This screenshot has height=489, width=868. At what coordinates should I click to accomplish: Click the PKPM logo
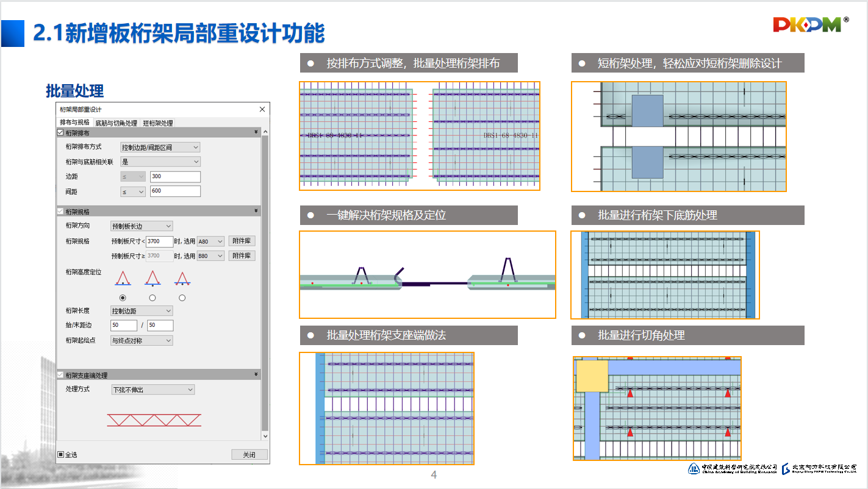pos(811,24)
